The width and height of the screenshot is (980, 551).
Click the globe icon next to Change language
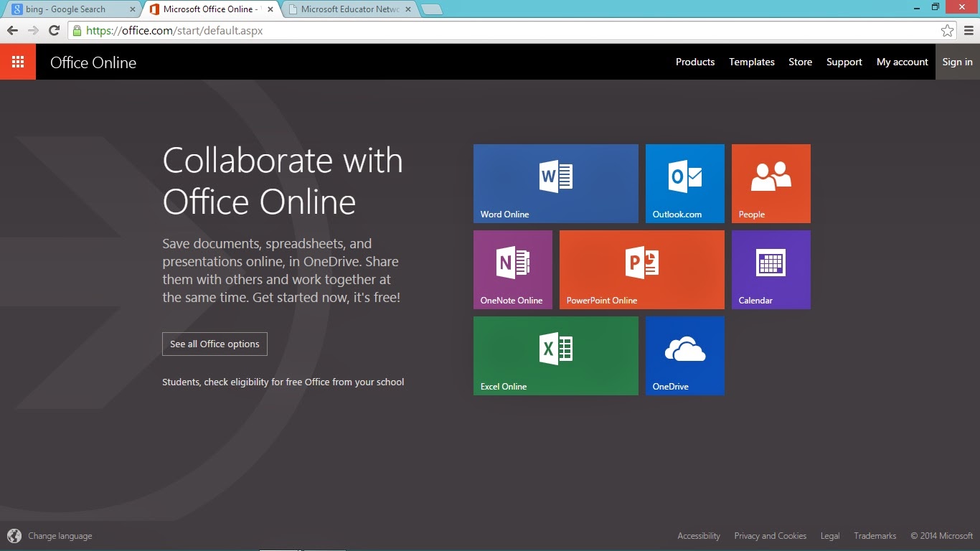click(16, 535)
